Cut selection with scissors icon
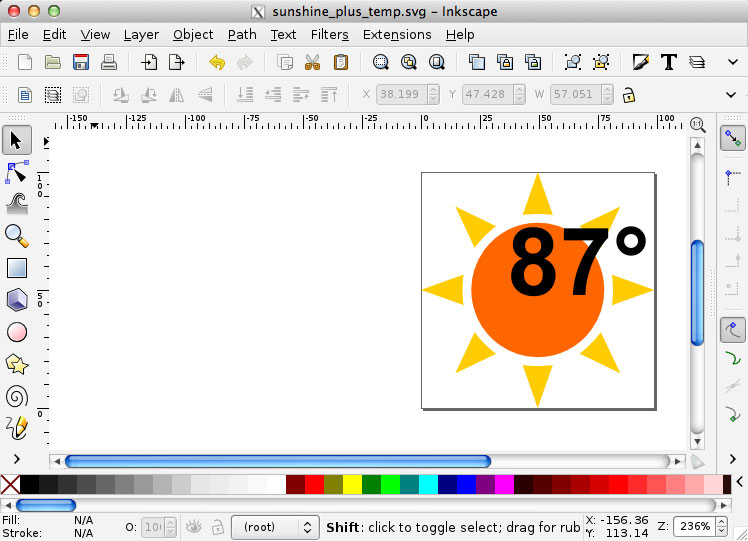The width and height of the screenshot is (748, 541). click(x=312, y=62)
